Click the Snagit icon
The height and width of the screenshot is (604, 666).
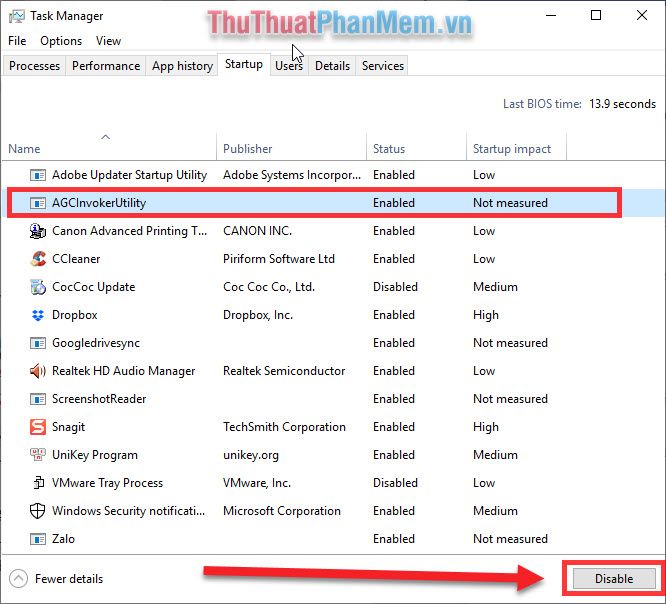click(38, 427)
